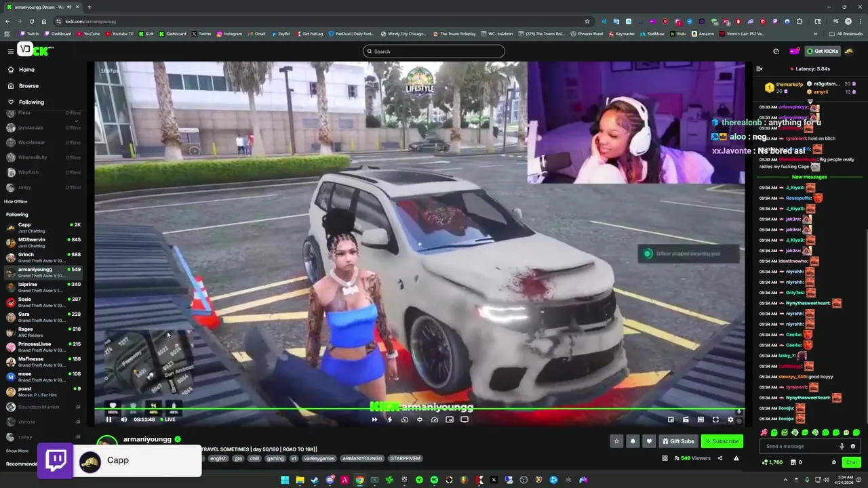Click into Send a message field
868x488 pixels.
click(x=800, y=446)
